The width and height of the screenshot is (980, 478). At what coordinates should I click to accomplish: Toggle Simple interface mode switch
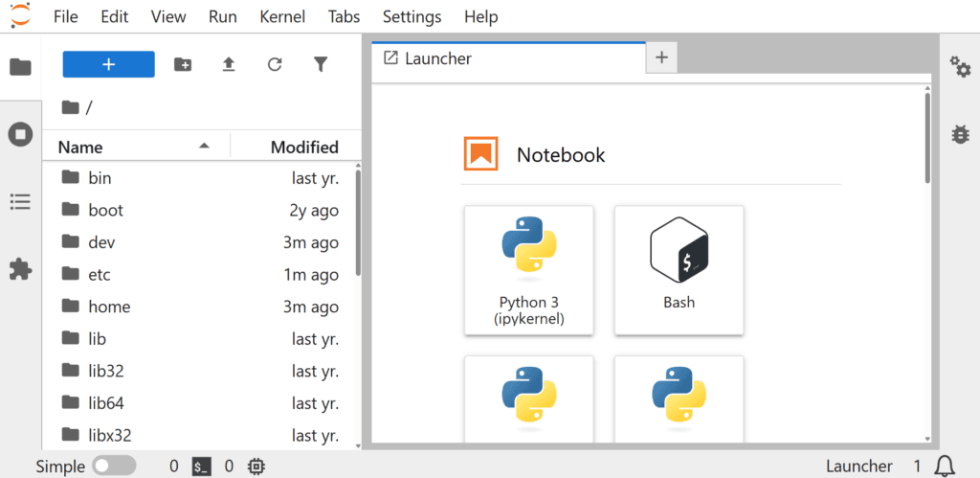114,467
